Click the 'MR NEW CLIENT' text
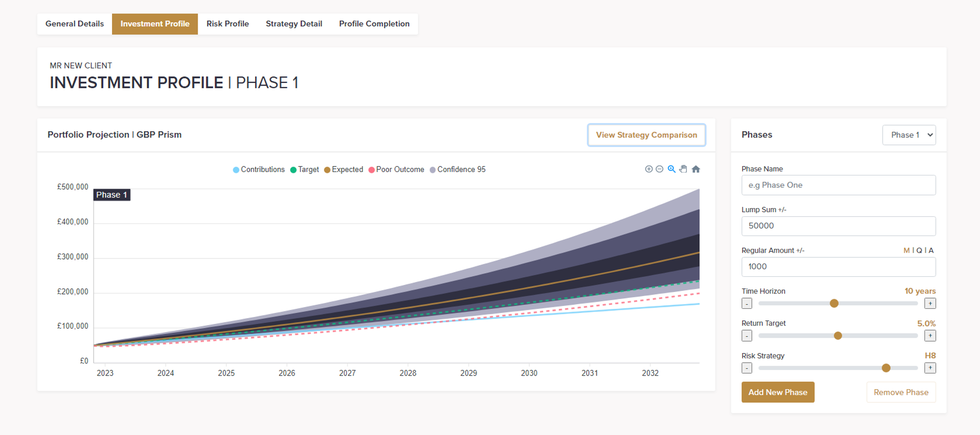This screenshot has width=980, height=435. 81,66
